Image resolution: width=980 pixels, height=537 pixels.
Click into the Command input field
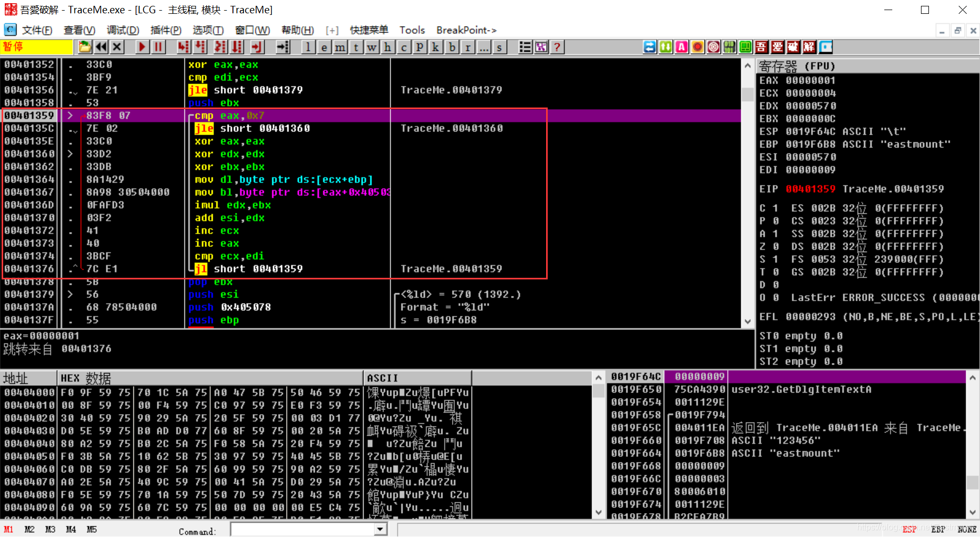[x=303, y=530]
